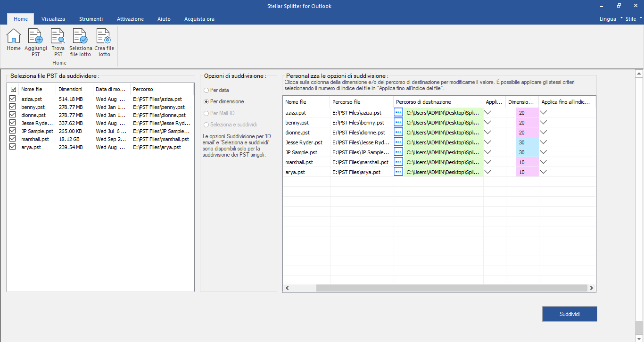Expand the Appli... dropdown in the Jesse Ryder.pst row
Viewport: 644px width, 342px height.
click(488, 142)
